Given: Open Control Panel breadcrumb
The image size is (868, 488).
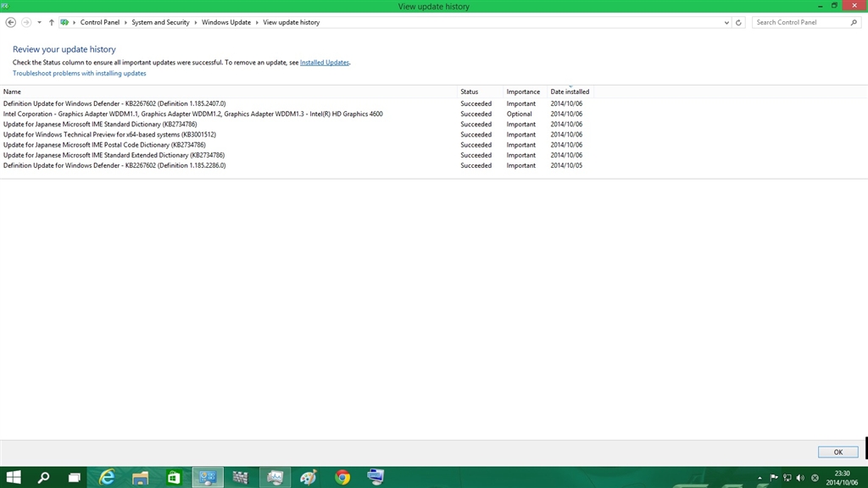Looking at the screenshot, I should tap(100, 22).
